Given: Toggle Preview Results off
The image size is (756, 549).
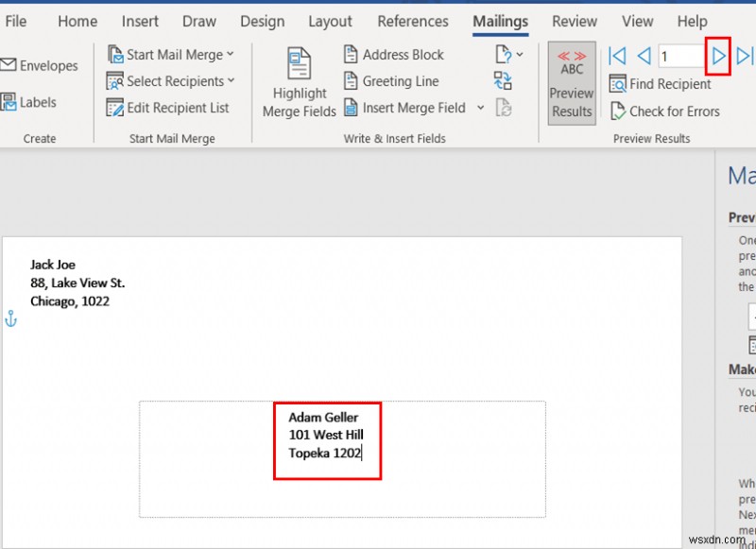Looking at the screenshot, I should pyautogui.click(x=571, y=83).
